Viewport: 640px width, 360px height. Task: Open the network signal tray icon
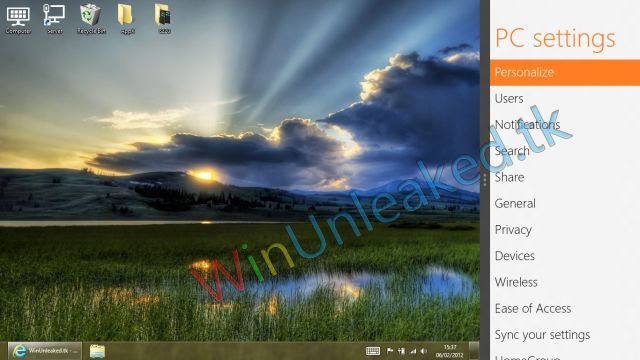coord(413,351)
